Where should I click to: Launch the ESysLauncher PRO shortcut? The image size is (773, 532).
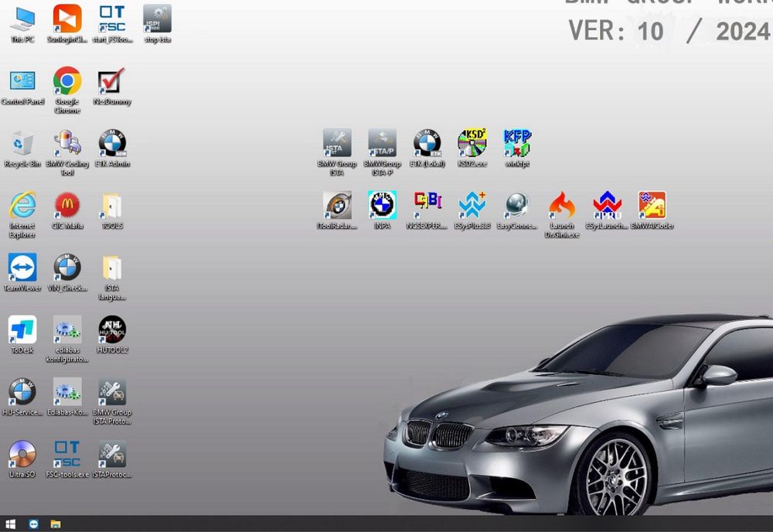[606, 210]
